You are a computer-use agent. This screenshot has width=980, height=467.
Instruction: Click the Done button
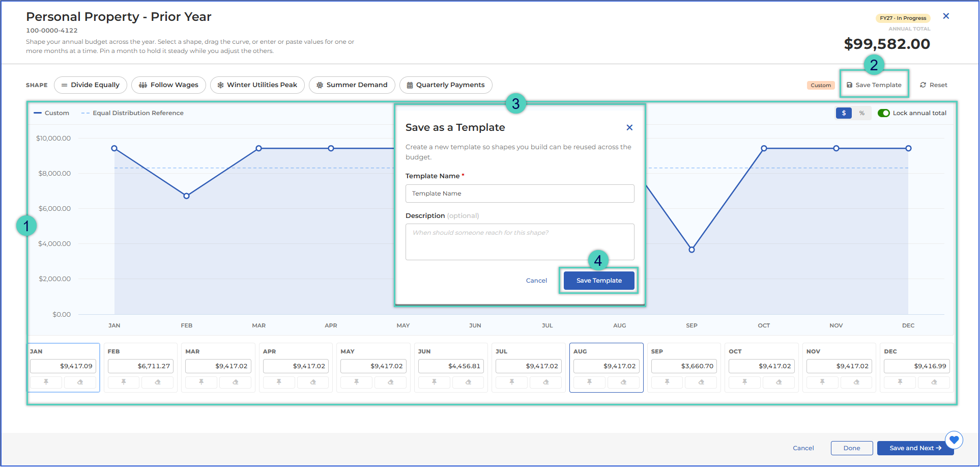click(852, 448)
